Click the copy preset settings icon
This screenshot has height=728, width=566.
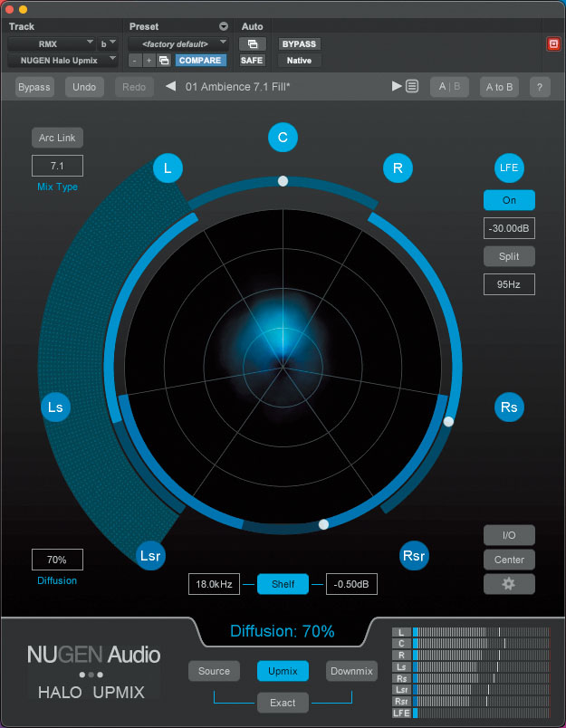pyautogui.click(x=163, y=61)
